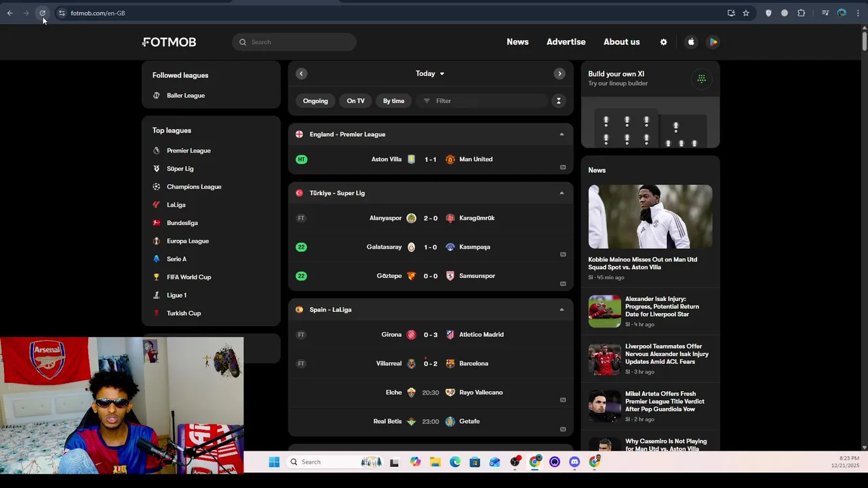Click the FotMob search field
This screenshot has height=488, width=868.
click(x=294, y=42)
